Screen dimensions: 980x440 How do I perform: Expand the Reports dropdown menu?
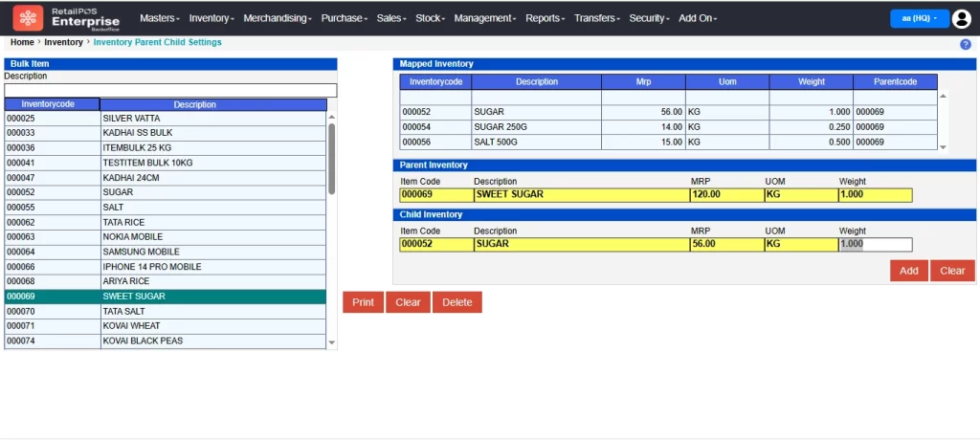[545, 18]
